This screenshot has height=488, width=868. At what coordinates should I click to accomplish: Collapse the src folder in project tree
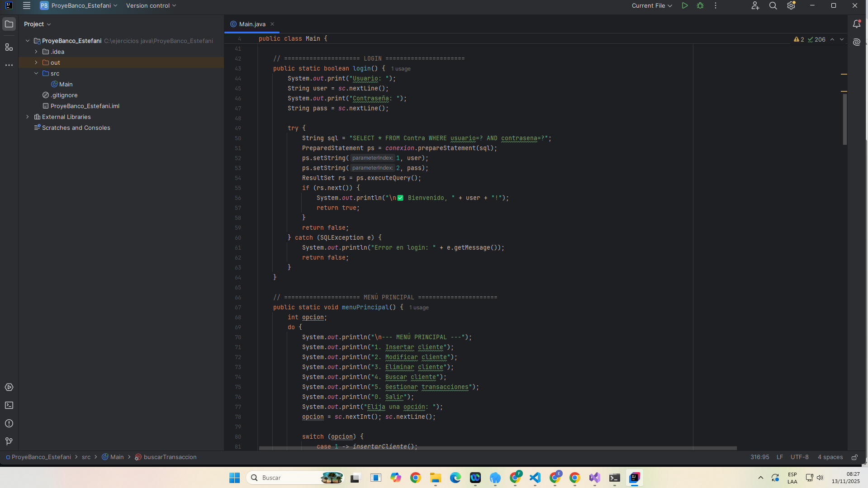tap(36, 73)
